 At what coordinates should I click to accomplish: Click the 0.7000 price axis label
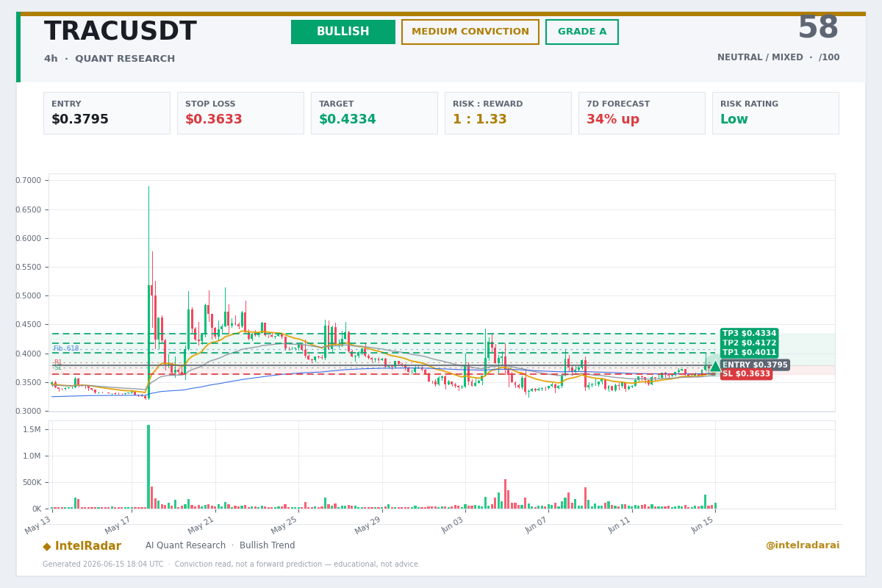(x=28, y=180)
